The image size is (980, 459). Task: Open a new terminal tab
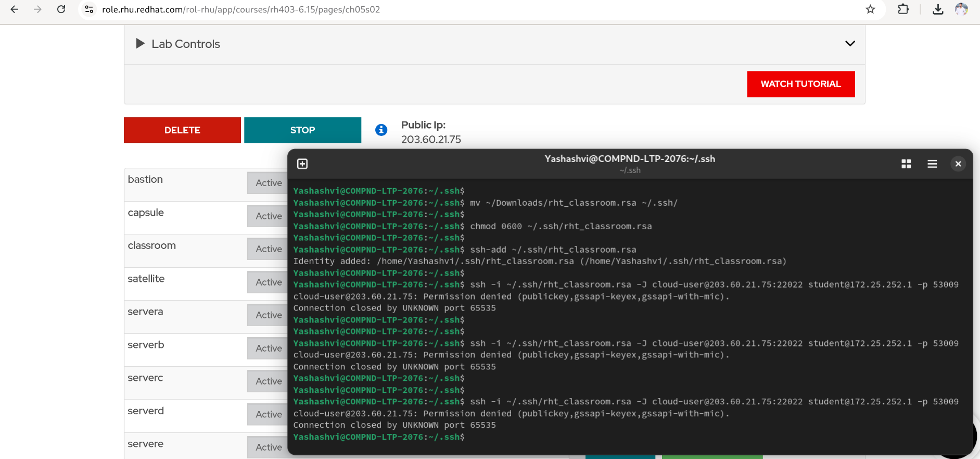click(x=302, y=164)
